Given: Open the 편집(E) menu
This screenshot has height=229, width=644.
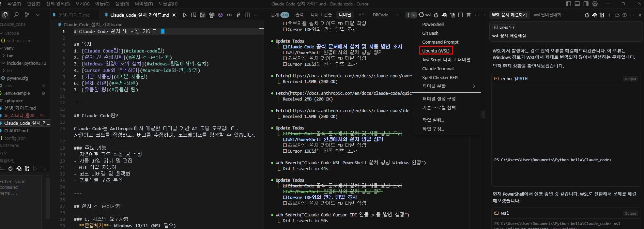Looking at the screenshot, I should point(33,4).
